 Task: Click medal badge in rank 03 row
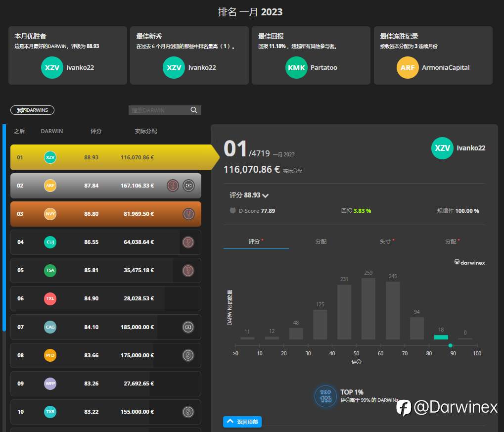188,214
